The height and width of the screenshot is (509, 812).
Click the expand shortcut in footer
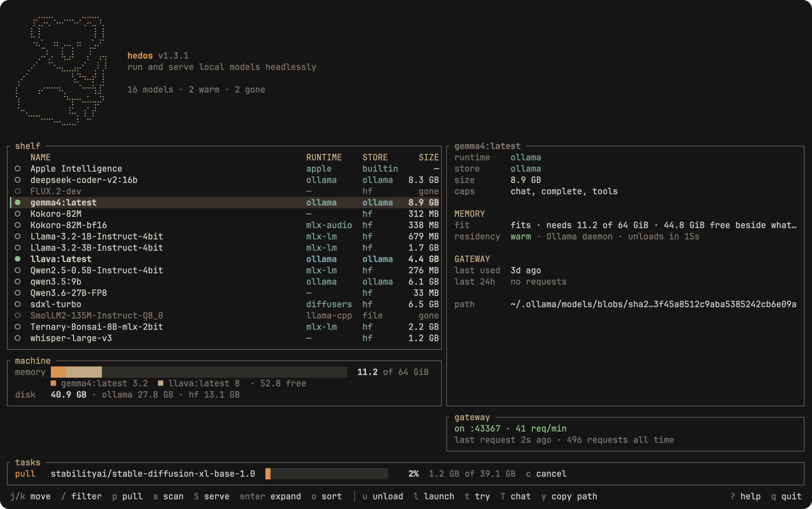pyautogui.click(x=270, y=496)
